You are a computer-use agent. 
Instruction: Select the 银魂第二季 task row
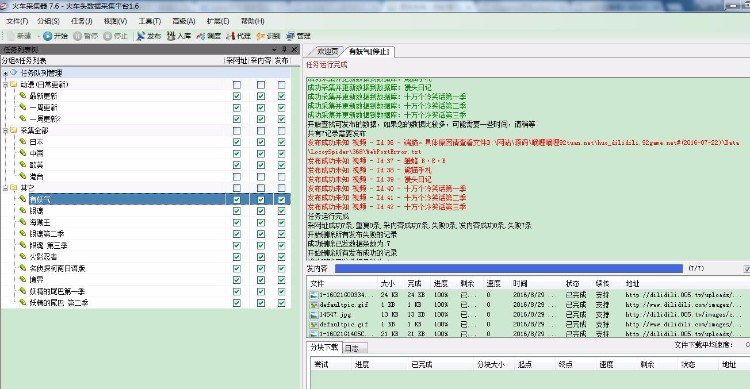[x=145, y=234]
